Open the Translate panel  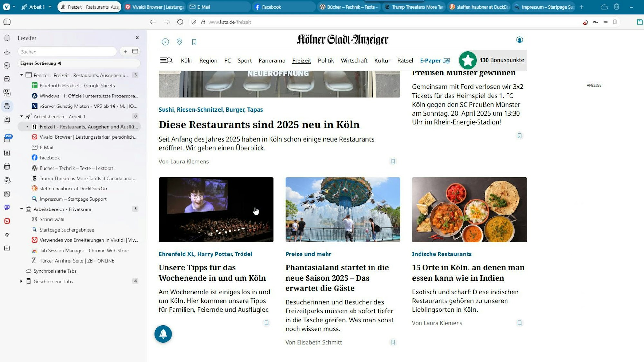pyautogui.click(x=7, y=92)
